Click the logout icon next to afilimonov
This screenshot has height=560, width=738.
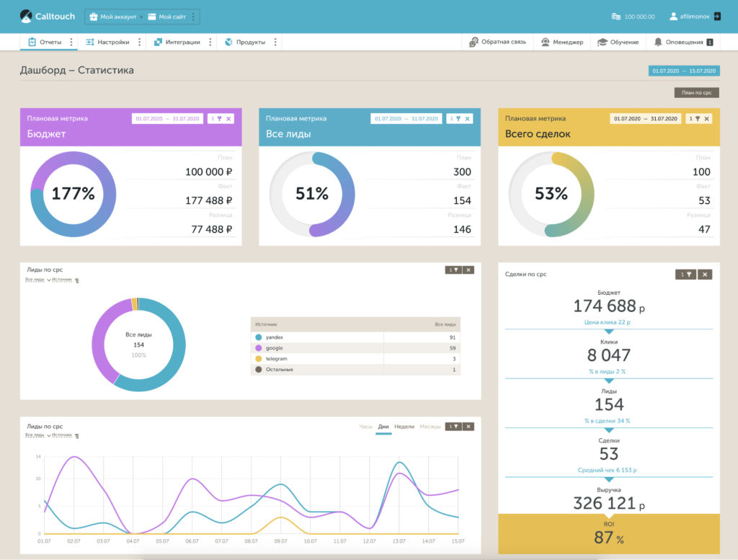(716, 16)
